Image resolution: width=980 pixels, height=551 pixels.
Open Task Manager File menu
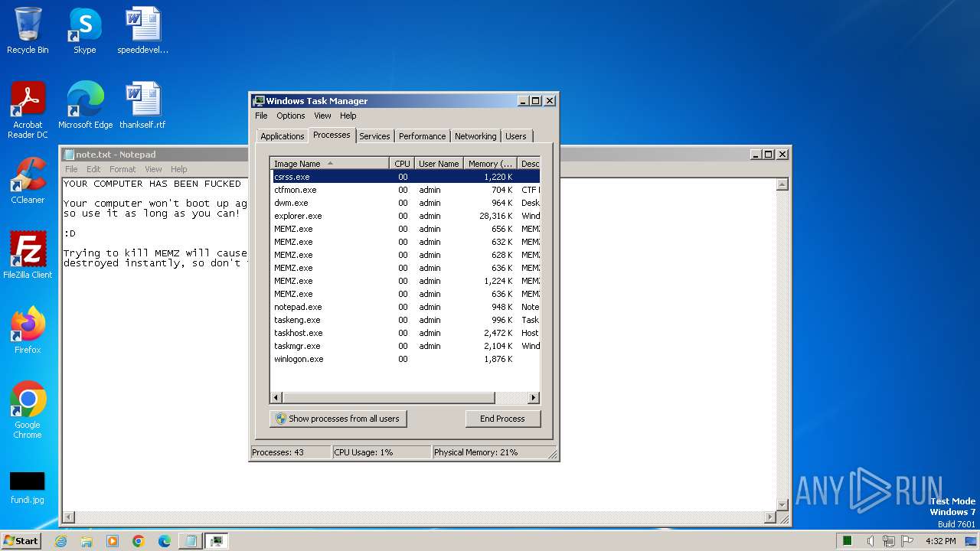261,116
